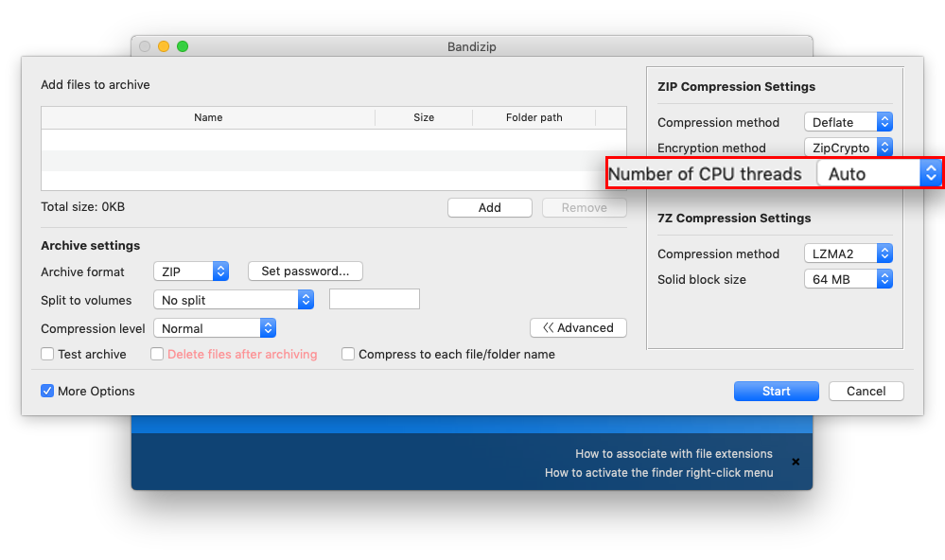
Task: Change the Solid block size dropdown
Action: [x=849, y=279]
